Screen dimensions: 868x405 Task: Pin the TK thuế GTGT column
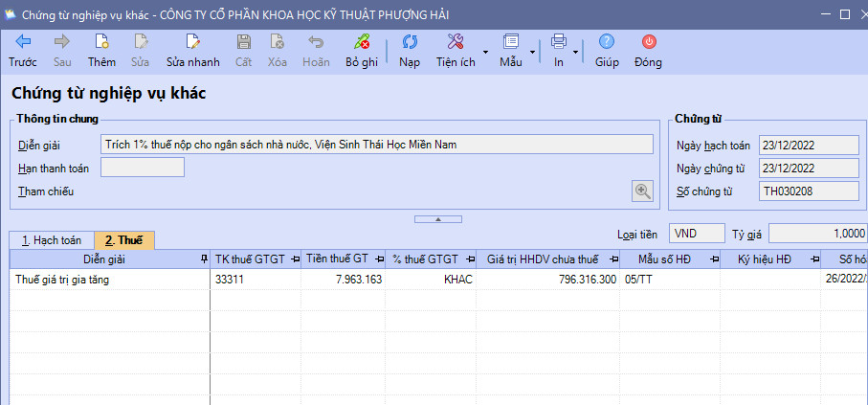tap(295, 259)
